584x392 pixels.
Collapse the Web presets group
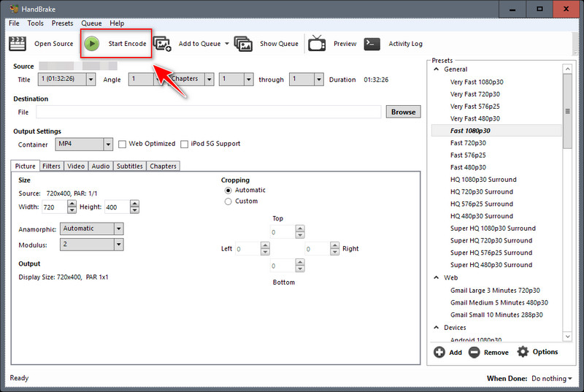437,277
